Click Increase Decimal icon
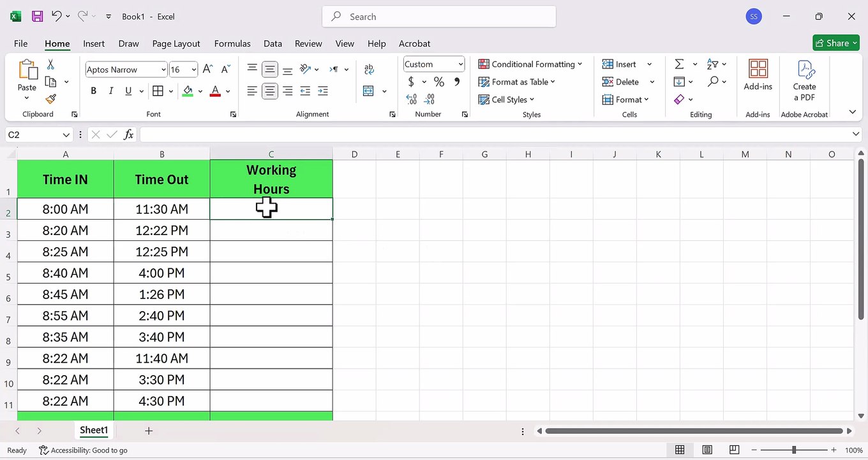The image size is (868, 460). point(412,99)
